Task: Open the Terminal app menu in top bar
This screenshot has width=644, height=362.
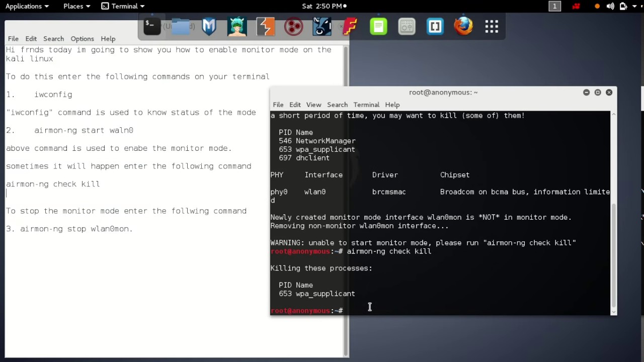Action: tap(123, 6)
